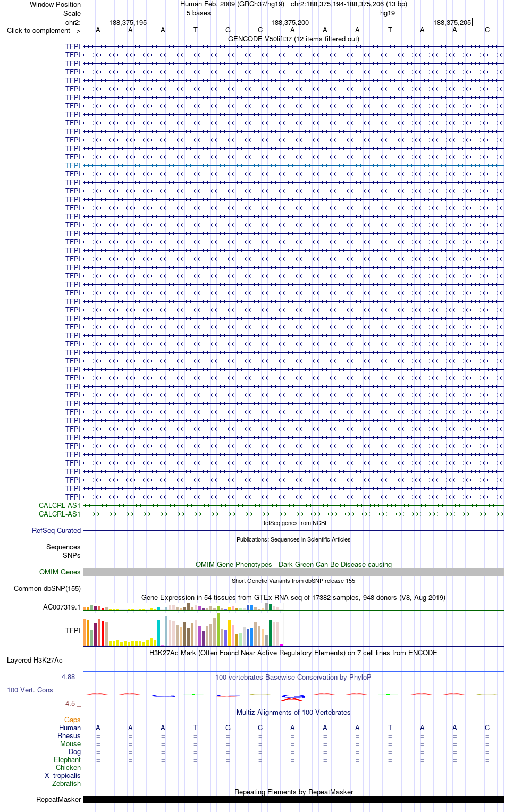This screenshot has width=505, height=812.
Task: Open '100 vertebrates Basewise Conservation by PhyloP'
Action: click(x=293, y=677)
